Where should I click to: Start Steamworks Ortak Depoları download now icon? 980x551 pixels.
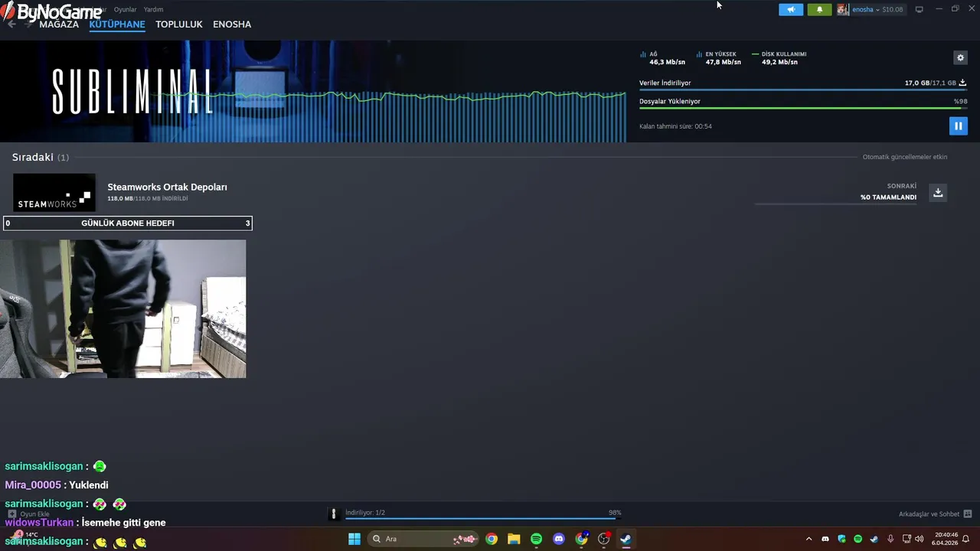pyautogui.click(x=938, y=192)
